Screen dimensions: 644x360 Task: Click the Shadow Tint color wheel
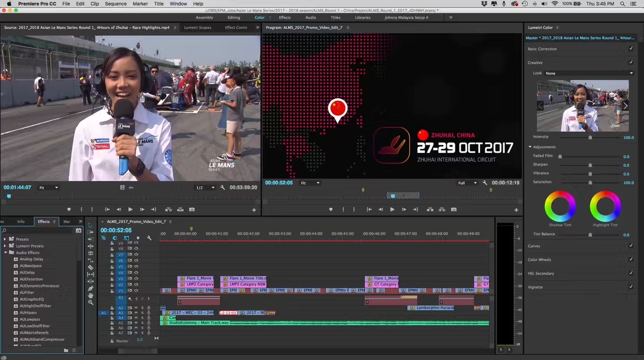(x=560, y=206)
